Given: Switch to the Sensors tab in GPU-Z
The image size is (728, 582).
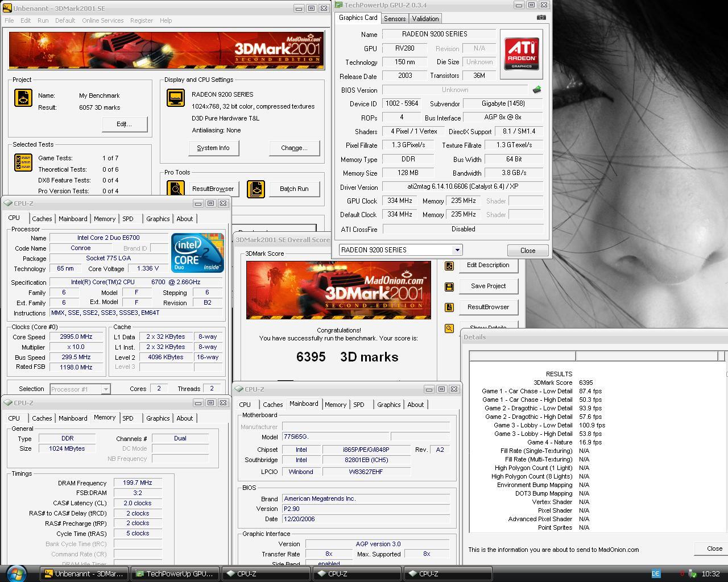Looking at the screenshot, I should (395, 19).
